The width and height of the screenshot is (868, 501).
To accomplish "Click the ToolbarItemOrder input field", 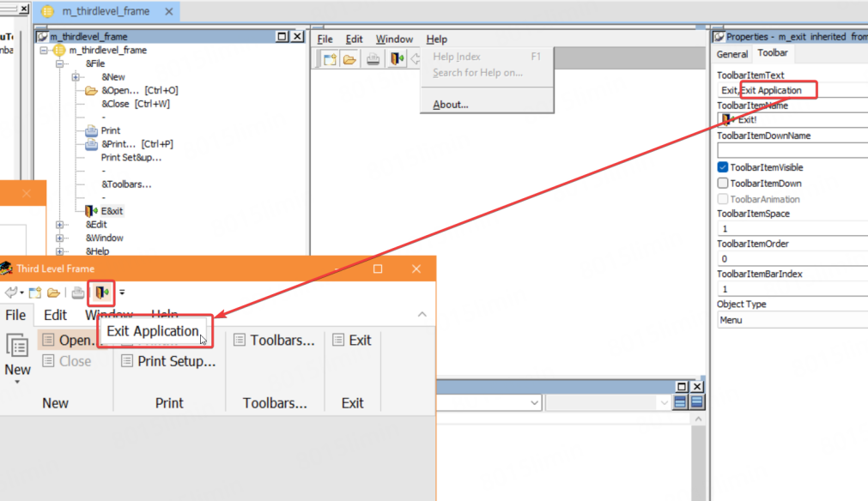I will click(790, 258).
